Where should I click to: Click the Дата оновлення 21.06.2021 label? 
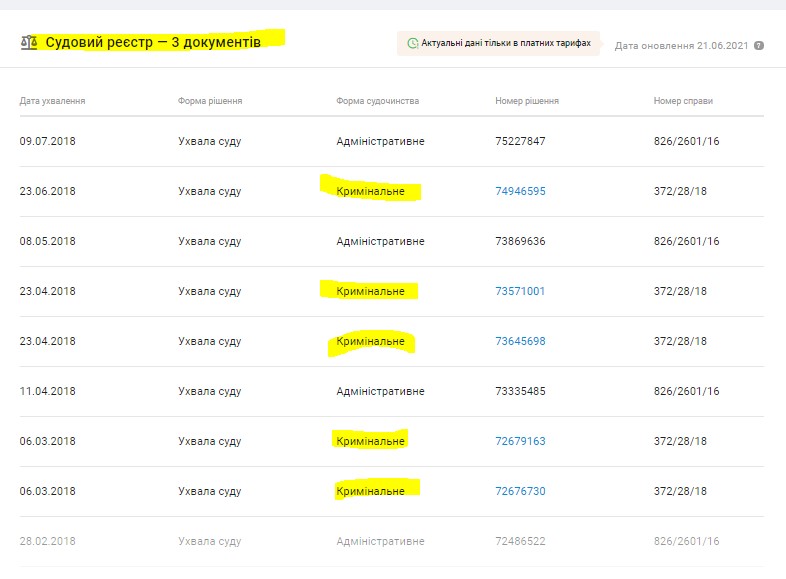pos(681,45)
